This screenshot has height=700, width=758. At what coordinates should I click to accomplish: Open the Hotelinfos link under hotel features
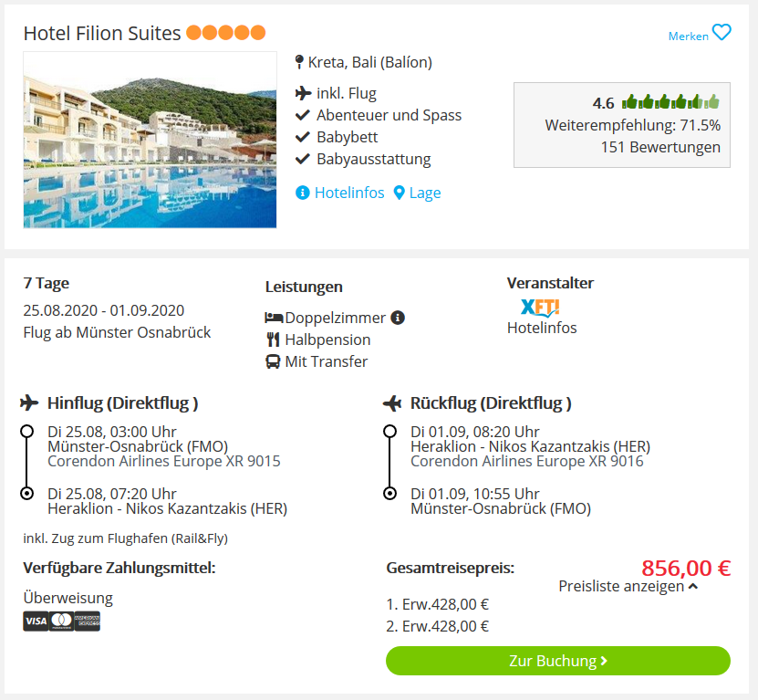(349, 193)
